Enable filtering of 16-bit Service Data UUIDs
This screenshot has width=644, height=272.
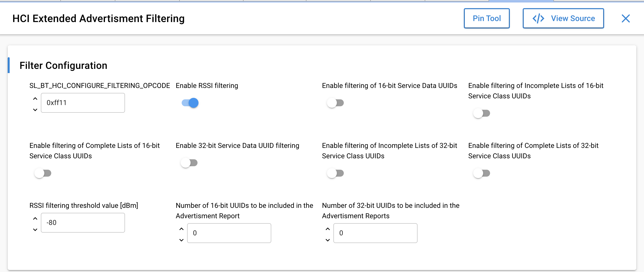[336, 103]
